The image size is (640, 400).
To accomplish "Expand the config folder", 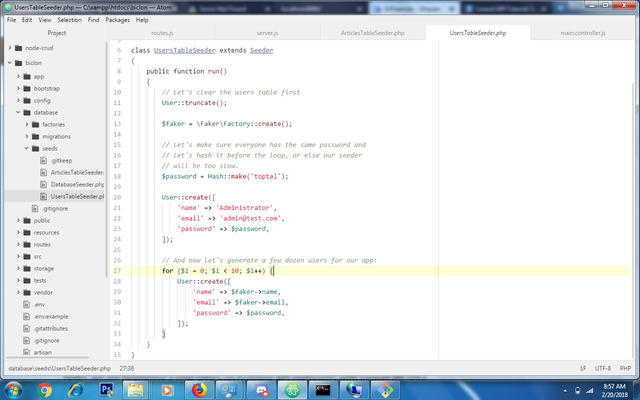I will coord(18,100).
